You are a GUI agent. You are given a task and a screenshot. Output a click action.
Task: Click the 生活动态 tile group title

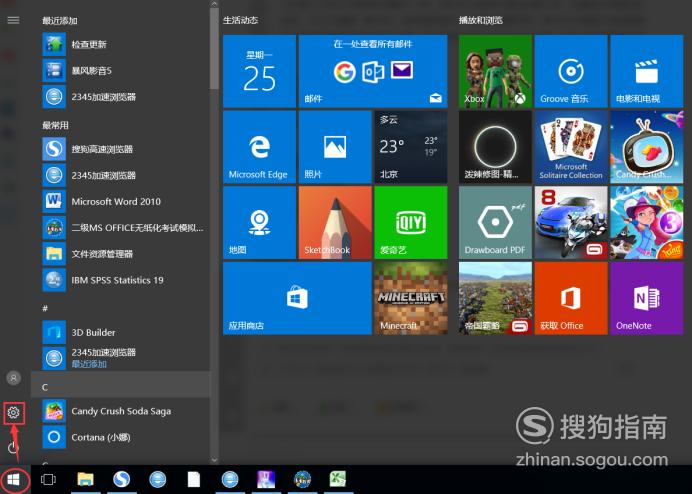coord(241,20)
